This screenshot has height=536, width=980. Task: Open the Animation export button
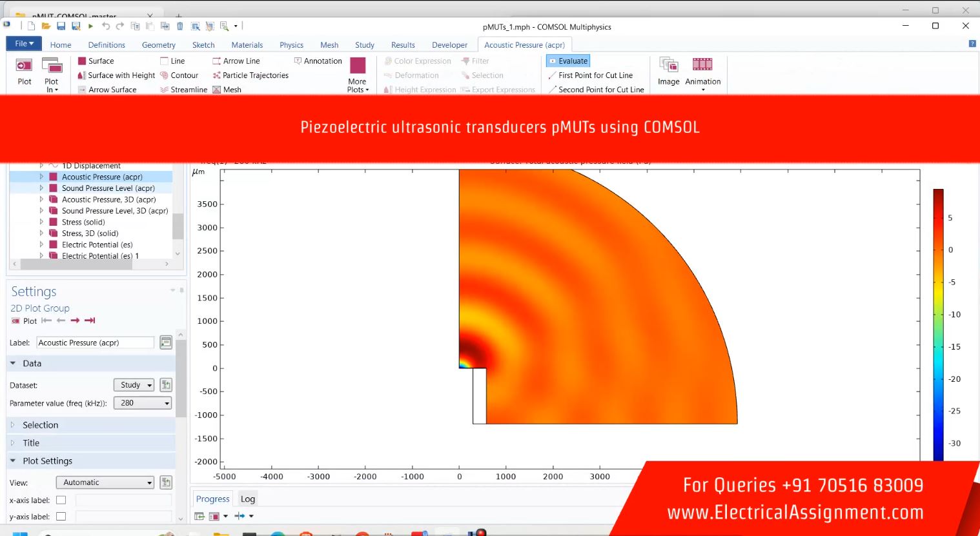click(702, 75)
